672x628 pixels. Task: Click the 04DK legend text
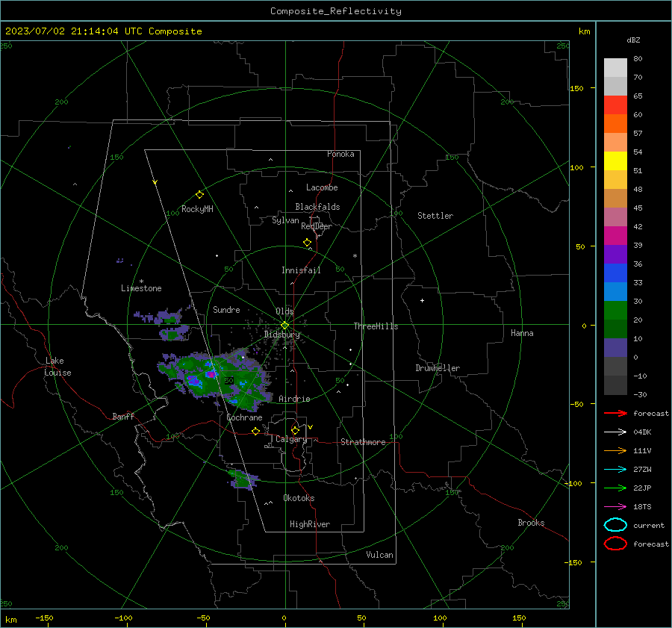642,432
